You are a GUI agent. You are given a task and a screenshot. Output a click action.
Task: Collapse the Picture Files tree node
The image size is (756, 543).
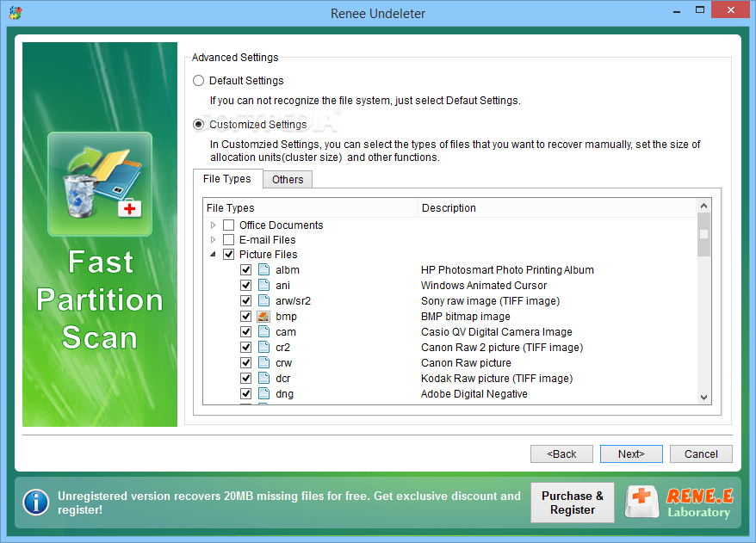click(213, 254)
